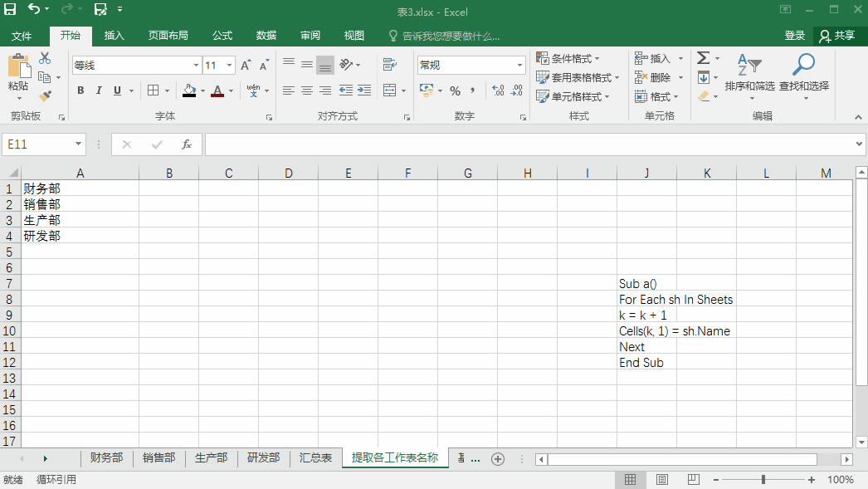Click the Merge and Center icon
868x489 pixels.
390,90
